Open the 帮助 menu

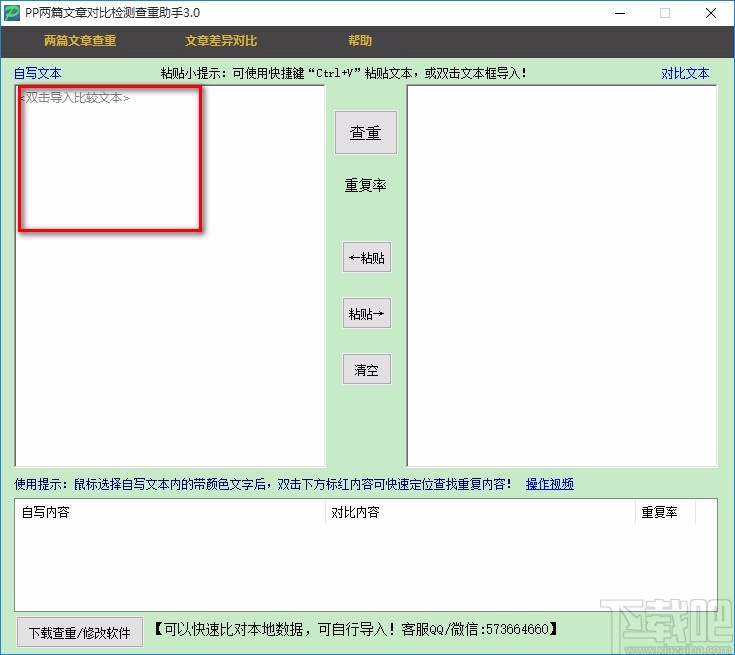[360, 41]
